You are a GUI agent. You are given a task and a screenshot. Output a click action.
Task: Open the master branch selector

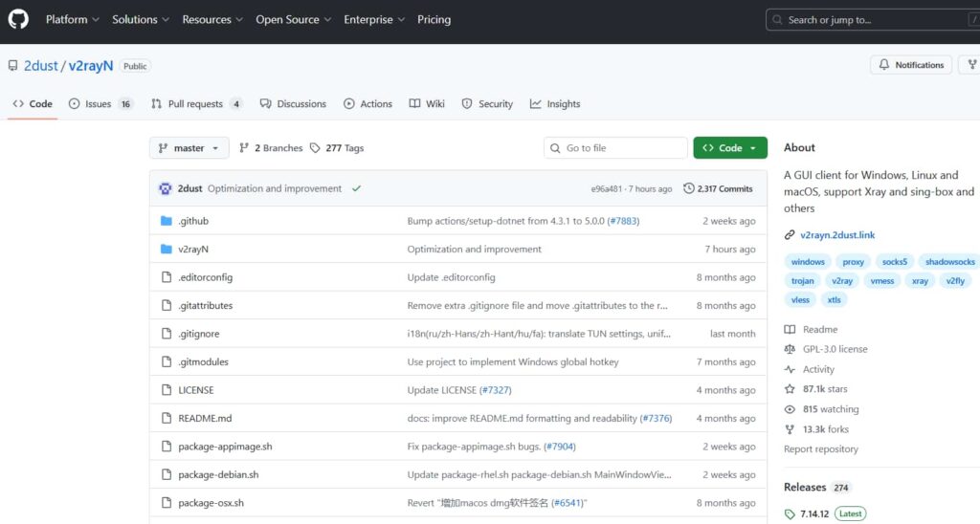tap(189, 148)
